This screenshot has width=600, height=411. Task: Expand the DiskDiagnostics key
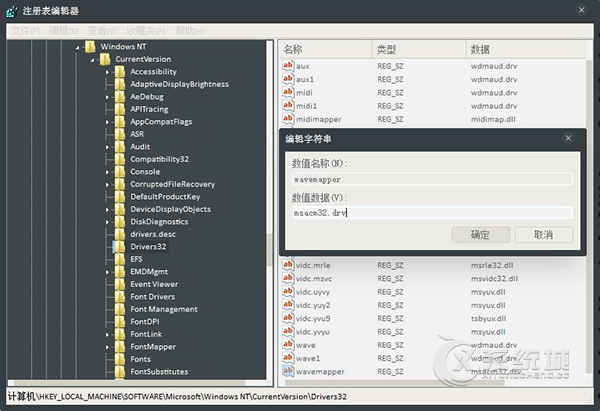107,222
